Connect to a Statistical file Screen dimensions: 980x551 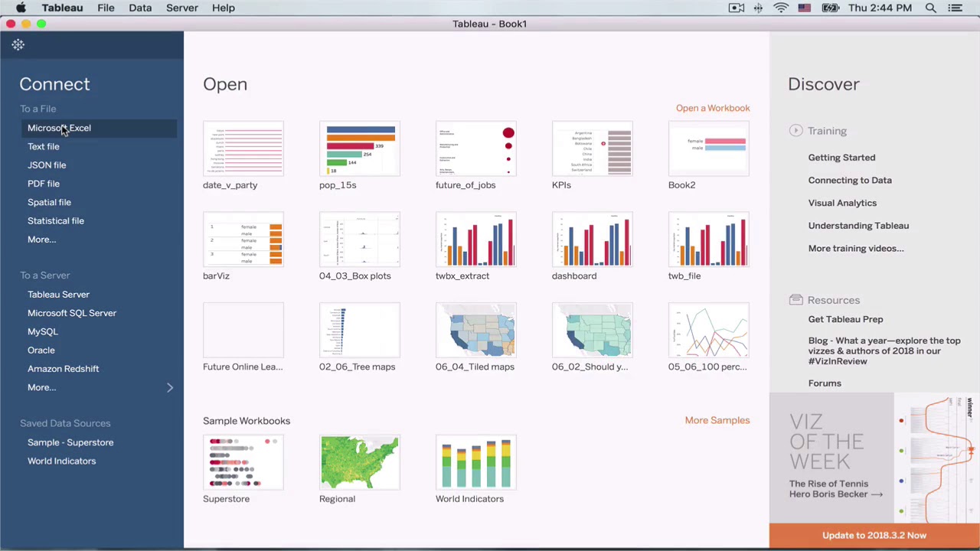[x=56, y=220]
